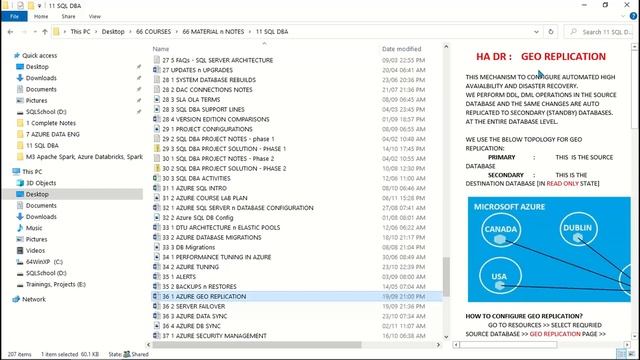Image resolution: width=640 pixels, height=360 pixels.
Task: Open 1 Complete Notes folder
Action: point(51,123)
